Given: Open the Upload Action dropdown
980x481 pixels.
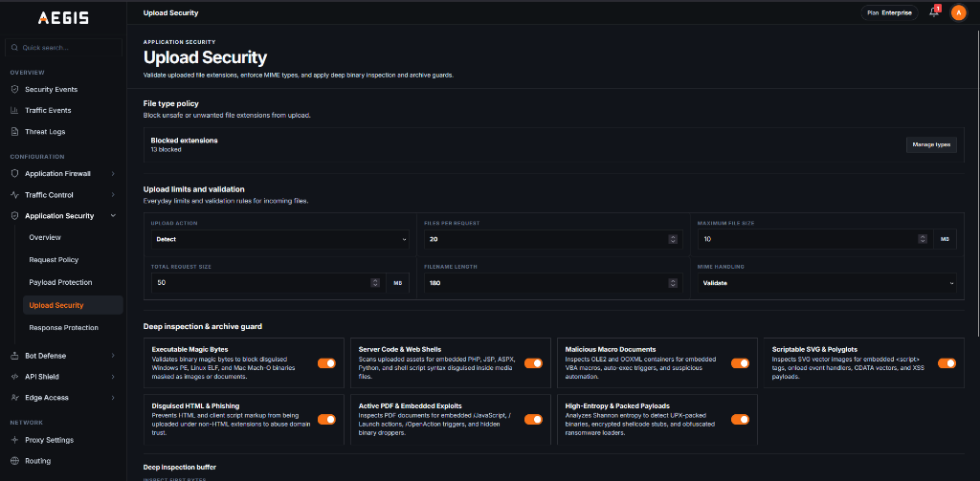Looking at the screenshot, I should coord(280,239).
